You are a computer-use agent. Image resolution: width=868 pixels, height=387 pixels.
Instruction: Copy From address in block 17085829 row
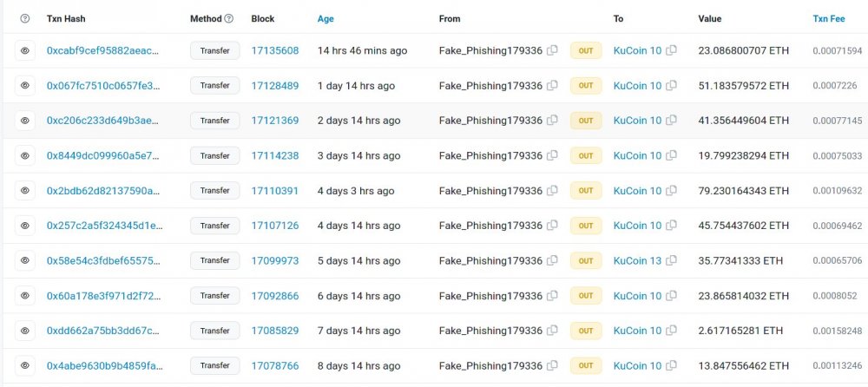(x=552, y=331)
